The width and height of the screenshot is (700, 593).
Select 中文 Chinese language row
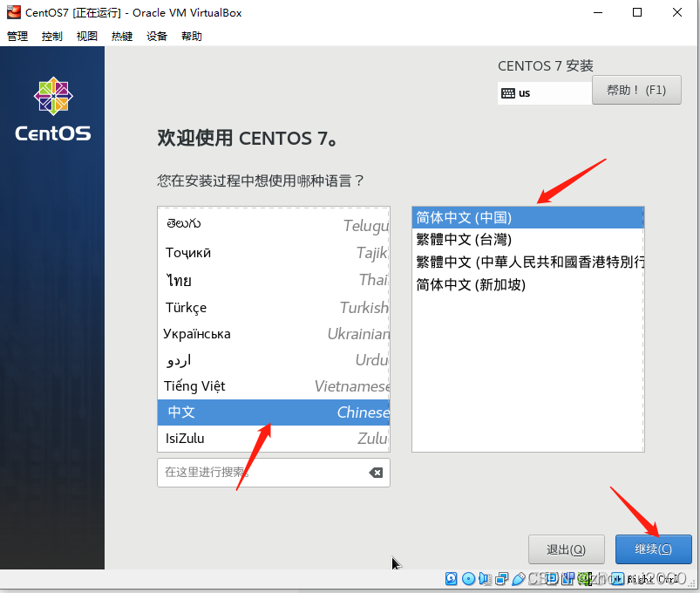click(x=274, y=412)
